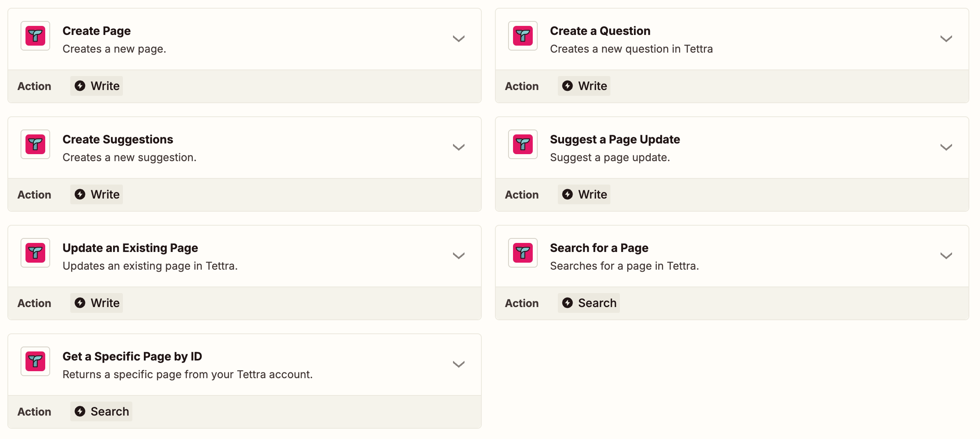Click the Search tag under Get a Specific Page by ID
Screen dimensions: 980x439
click(x=101, y=411)
